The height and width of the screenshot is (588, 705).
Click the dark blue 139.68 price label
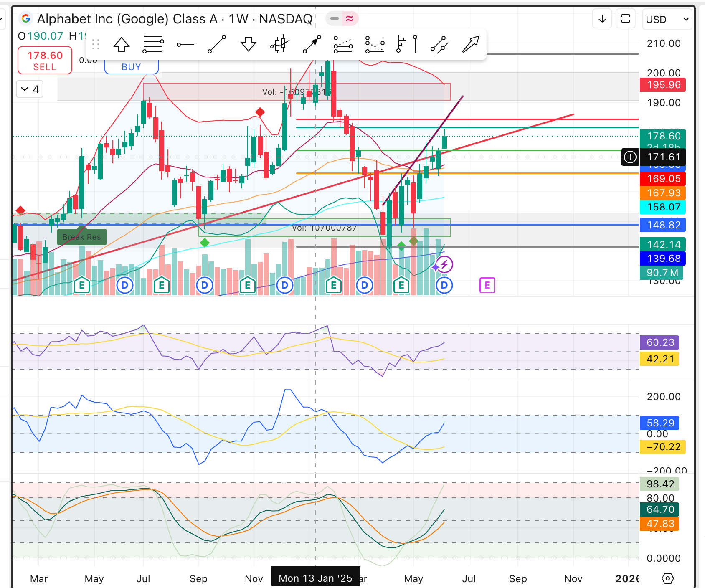[x=663, y=259]
